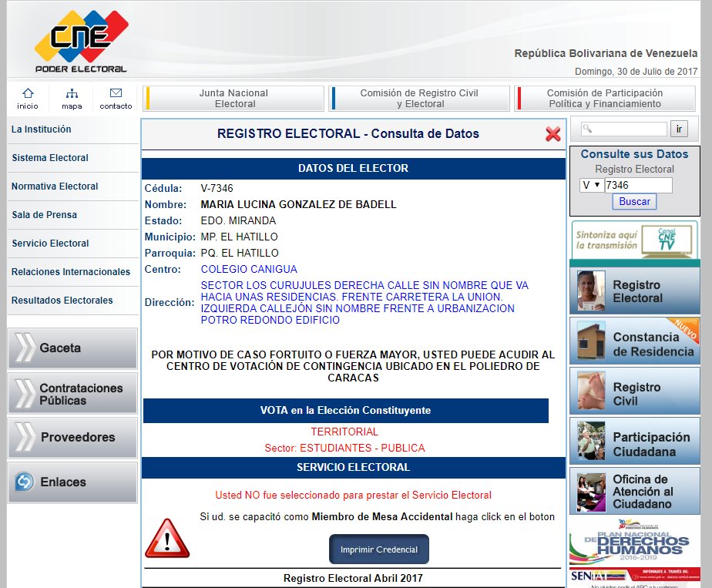Open Registro Civil banner
712x588 pixels.
click(x=634, y=391)
